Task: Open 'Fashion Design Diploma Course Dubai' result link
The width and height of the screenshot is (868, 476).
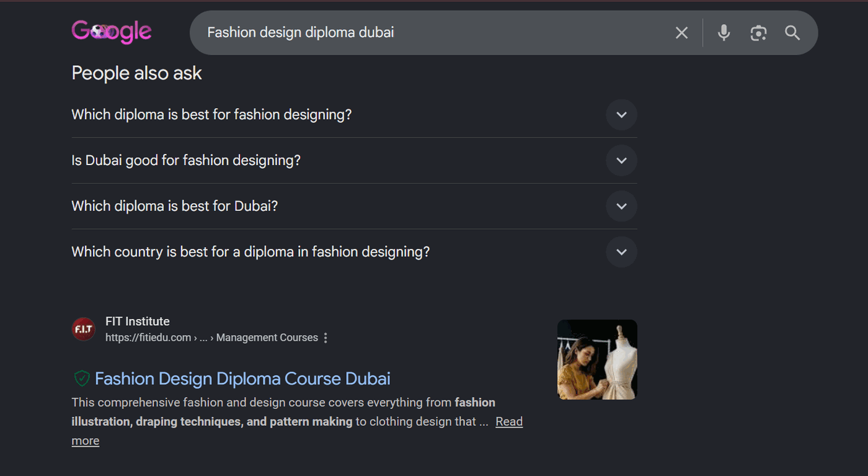Action: tap(242, 379)
